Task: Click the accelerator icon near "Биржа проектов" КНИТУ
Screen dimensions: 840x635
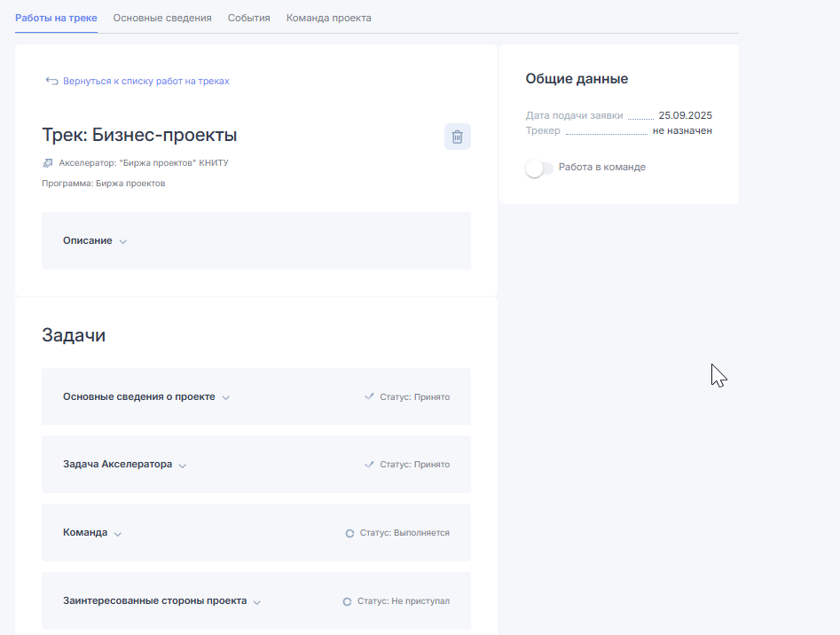Action: (x=48, y=163)
